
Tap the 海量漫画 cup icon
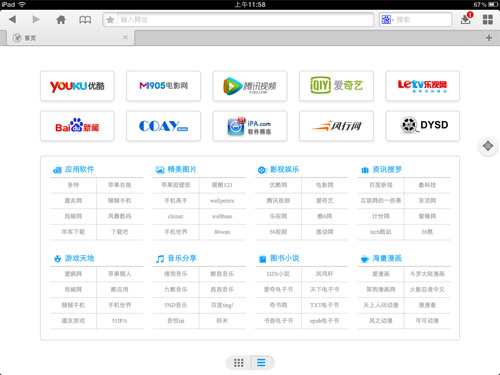365,259
